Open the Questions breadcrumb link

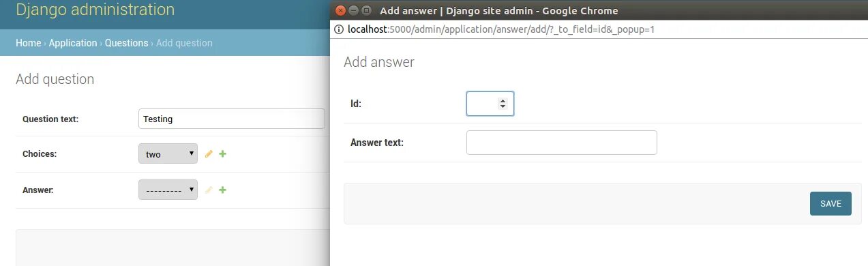pos(126,43)
